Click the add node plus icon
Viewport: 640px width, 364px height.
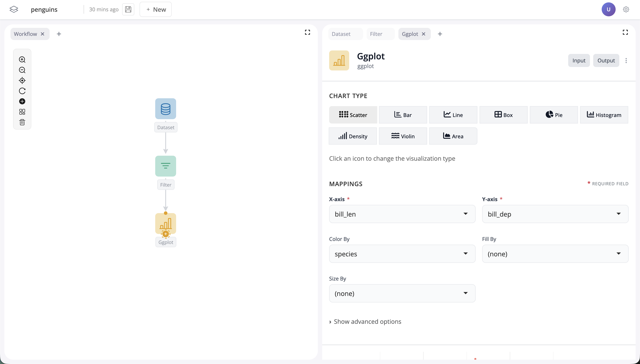(22, 101)
